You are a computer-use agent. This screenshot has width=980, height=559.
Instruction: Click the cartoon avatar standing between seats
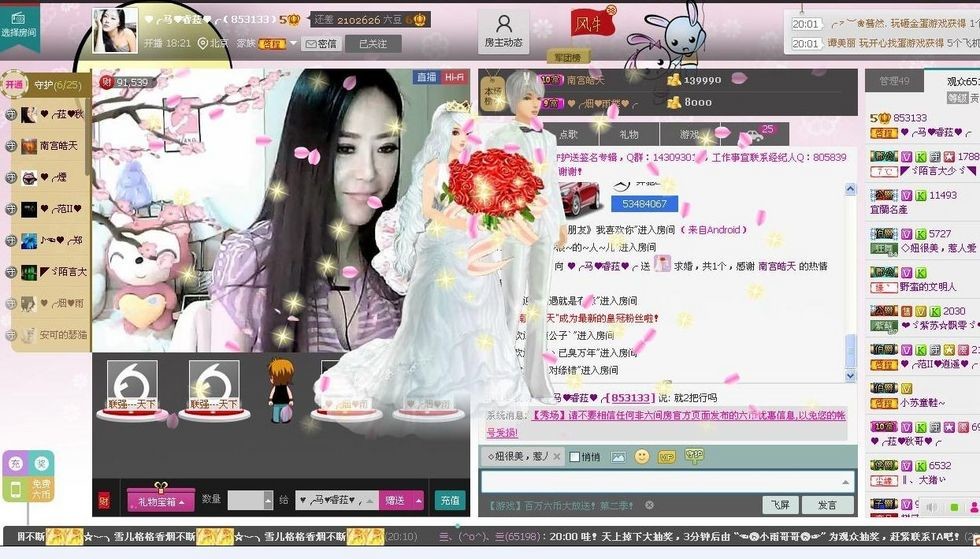(x=281, y=390)
